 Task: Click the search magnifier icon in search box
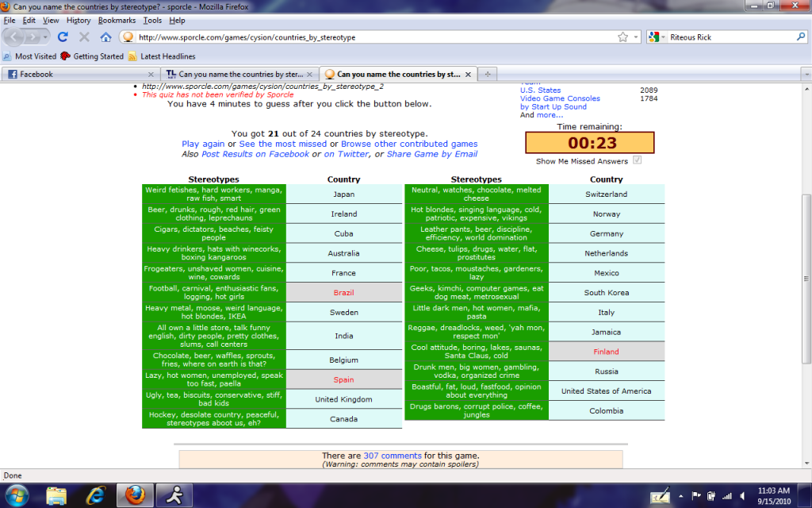[801, 37]
